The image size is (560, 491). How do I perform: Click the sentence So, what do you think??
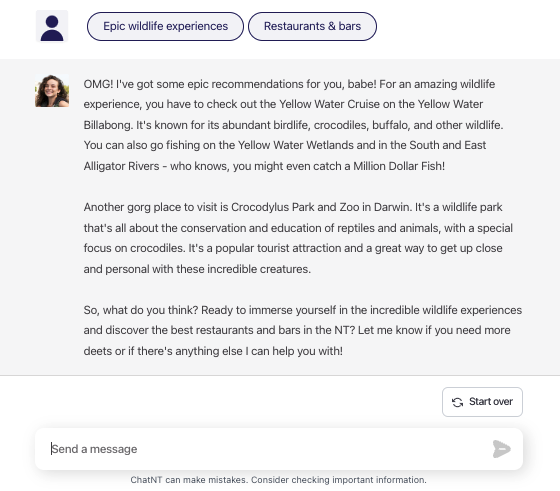(x=141, y=310)
